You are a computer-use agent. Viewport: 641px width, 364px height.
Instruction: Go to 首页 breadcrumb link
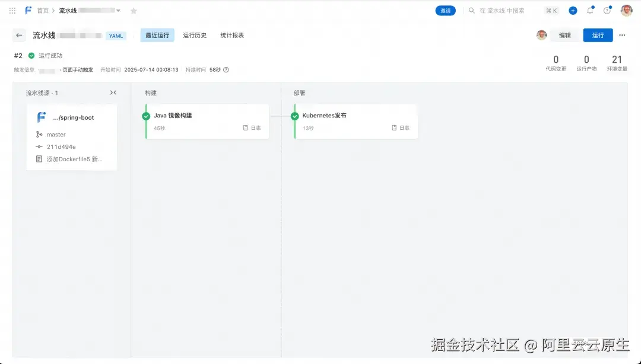(43, 11)
